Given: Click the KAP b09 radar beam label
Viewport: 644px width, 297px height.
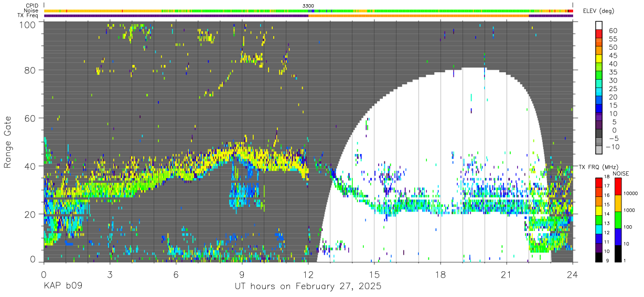Looking at the screenshot, I should point(62,287).
